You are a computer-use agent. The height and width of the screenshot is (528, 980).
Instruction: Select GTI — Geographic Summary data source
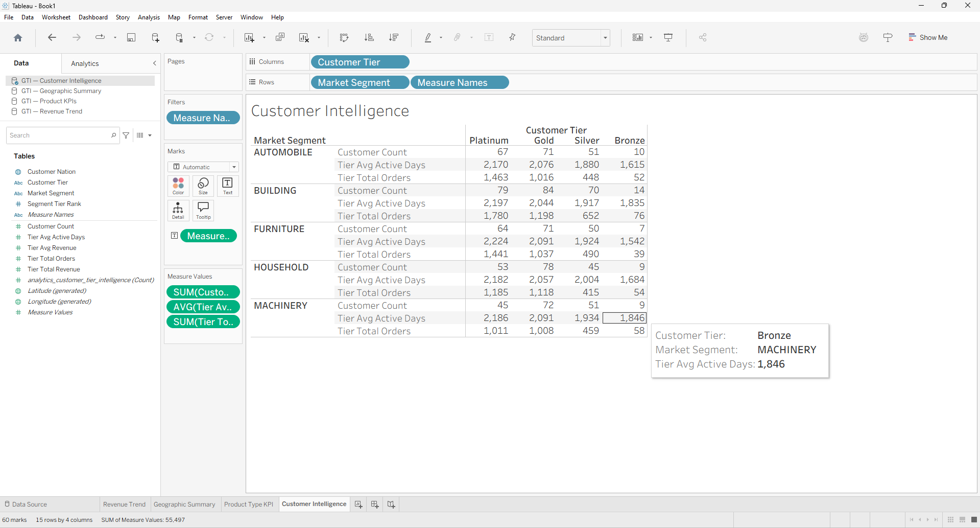click(x=61, y=91)
